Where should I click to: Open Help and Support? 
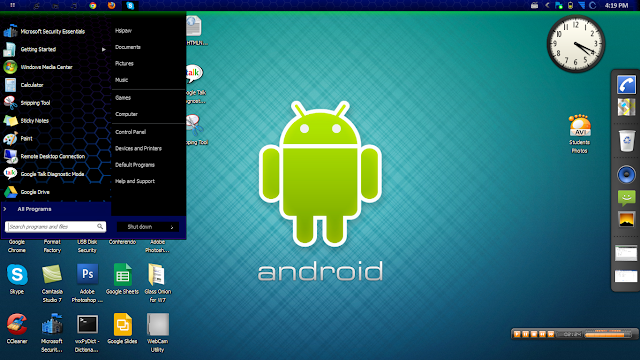pyautogui.click(x=135, y=181)
